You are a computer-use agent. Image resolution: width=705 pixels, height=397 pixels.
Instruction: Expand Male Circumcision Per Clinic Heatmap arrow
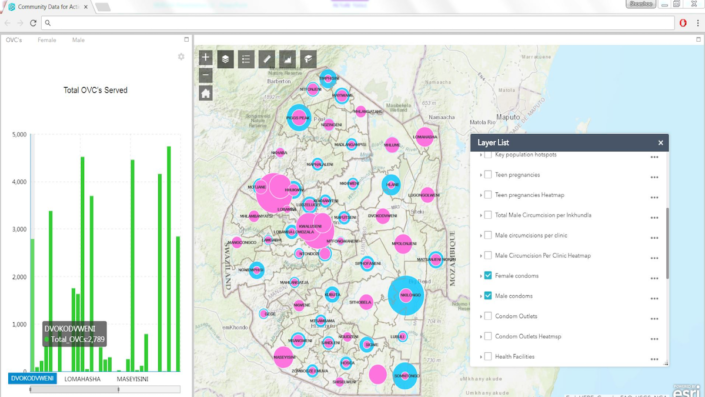[x=481, y=256]
